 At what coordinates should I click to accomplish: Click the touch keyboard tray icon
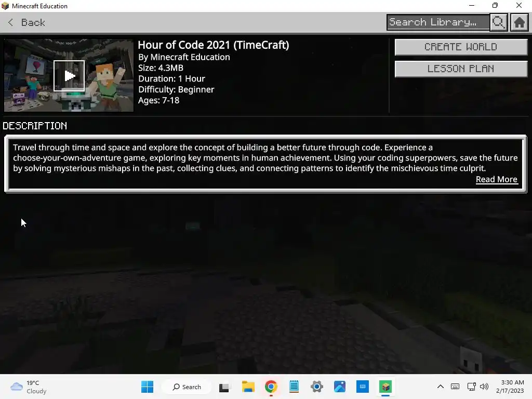click(455, 387)
